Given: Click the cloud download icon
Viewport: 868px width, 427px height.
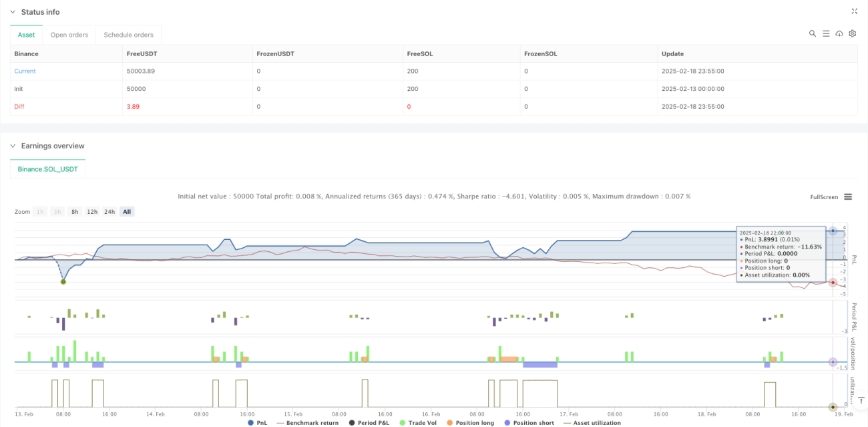Looking at the screenshot, I should (x=839, y=33).
